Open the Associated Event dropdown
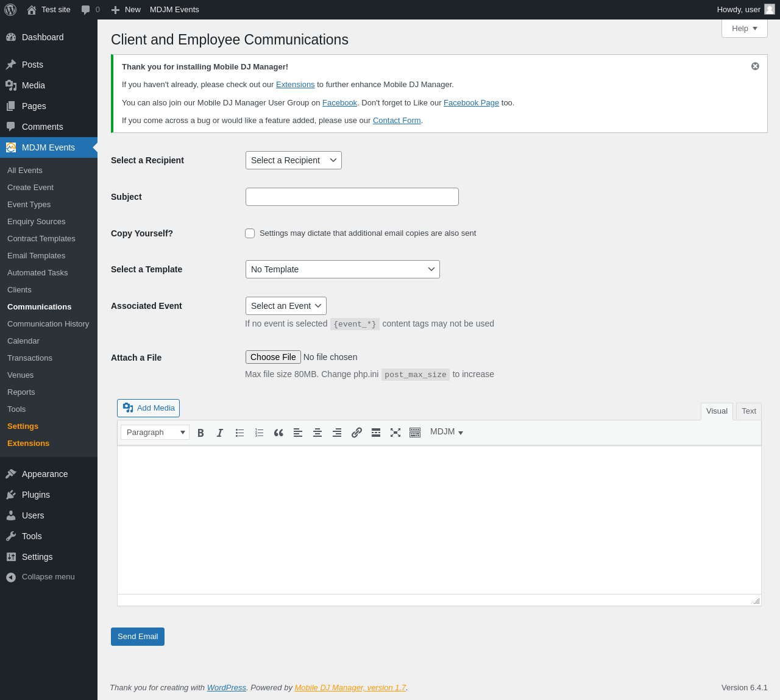The image size is (780, 700). click(x=285, y=306)
